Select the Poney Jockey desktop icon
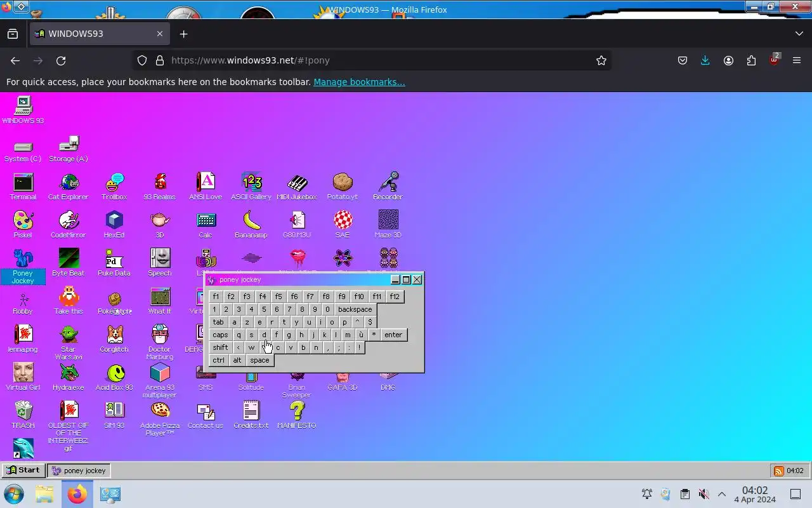 23,266
